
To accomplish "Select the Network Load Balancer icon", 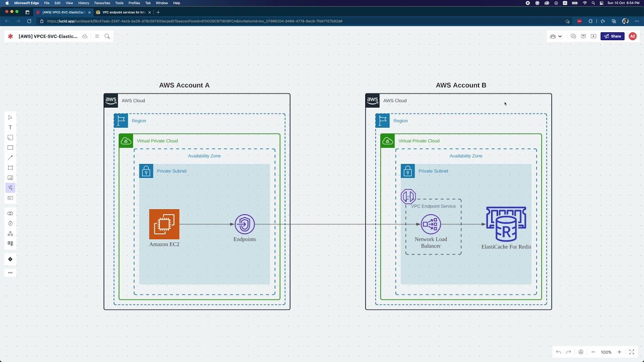I will pos(431,224).
